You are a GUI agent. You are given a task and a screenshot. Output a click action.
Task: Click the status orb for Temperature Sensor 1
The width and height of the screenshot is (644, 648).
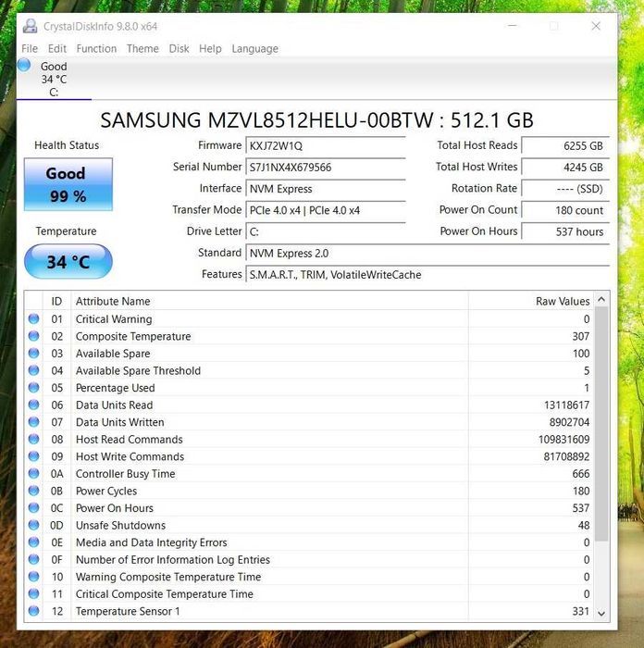pyautogui.click(x=34, y=611)
